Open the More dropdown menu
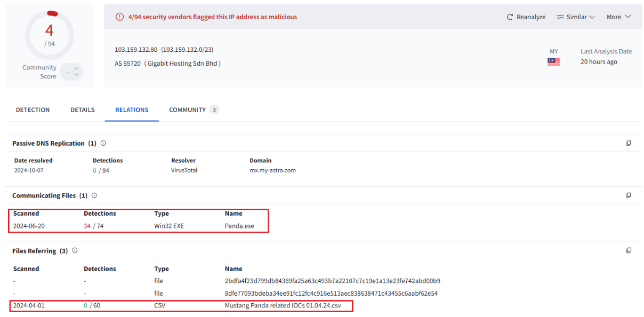The width and height of the screenshot is (644, 317). pos(618,17)
